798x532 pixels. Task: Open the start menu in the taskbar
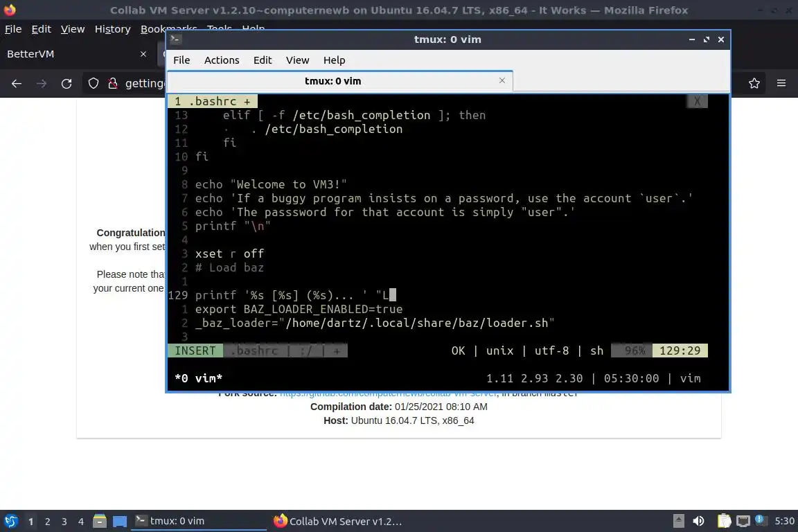(x=10, y=521)
